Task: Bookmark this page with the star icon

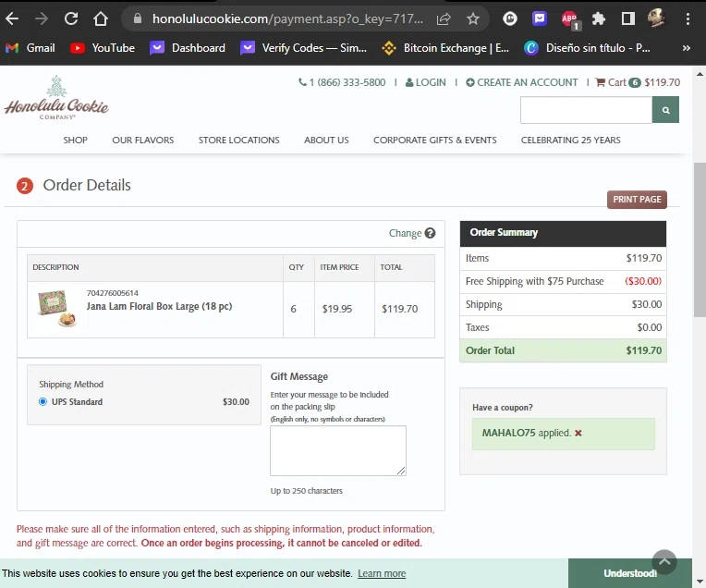Action: (x=473, y=18)
